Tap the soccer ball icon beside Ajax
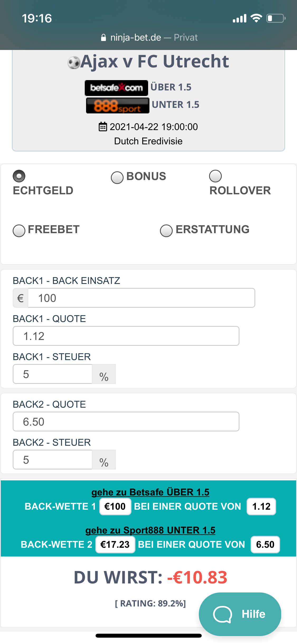The image size is (297, 644). [x=74, y=63]
